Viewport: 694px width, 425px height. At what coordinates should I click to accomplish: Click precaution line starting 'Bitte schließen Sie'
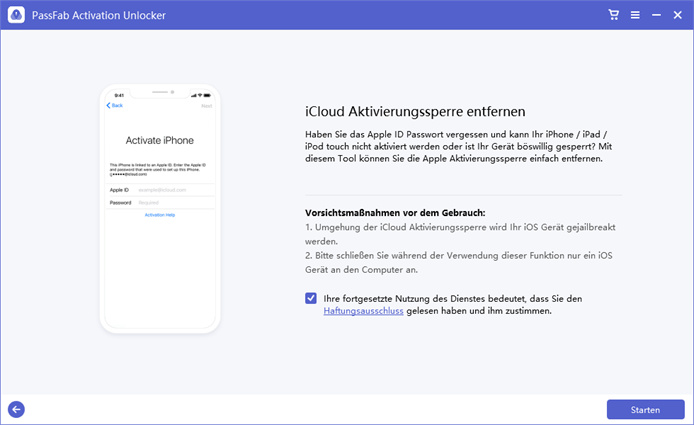(x=459, y=263)
